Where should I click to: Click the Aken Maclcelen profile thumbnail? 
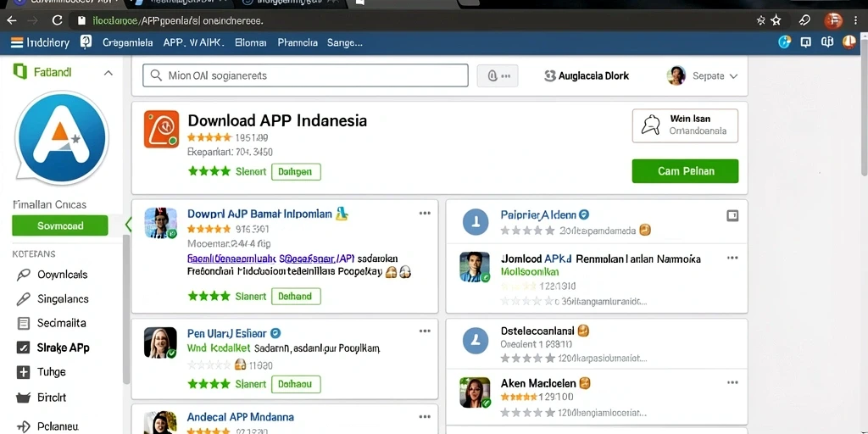tap(475, 392)
